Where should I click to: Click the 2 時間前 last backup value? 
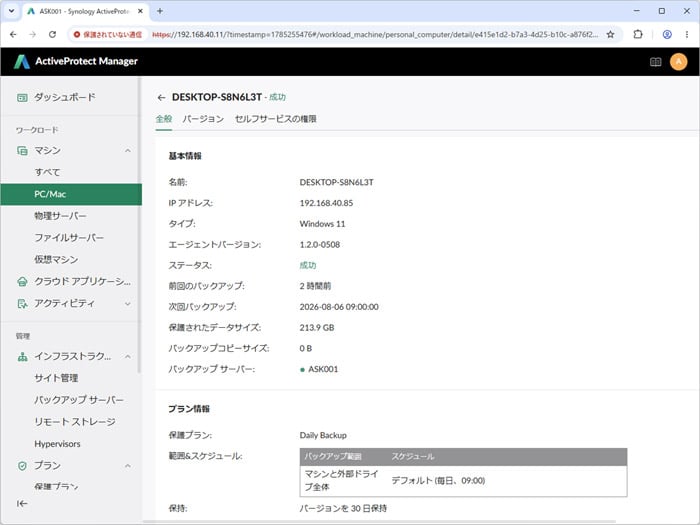click(315, 286)
